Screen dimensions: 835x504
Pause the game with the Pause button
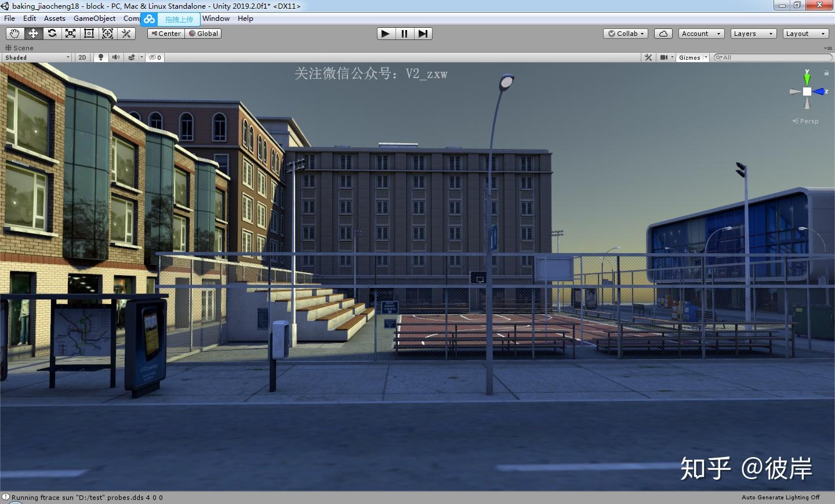(404, 34)
